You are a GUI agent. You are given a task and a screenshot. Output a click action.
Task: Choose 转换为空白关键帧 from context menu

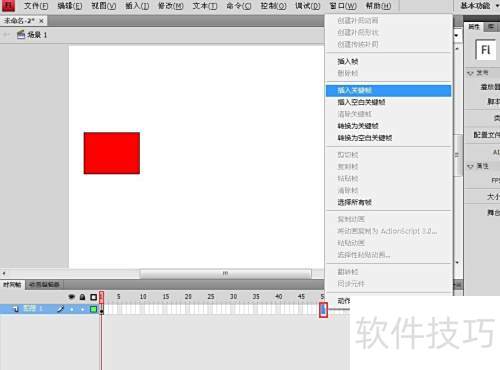[388, 138]
